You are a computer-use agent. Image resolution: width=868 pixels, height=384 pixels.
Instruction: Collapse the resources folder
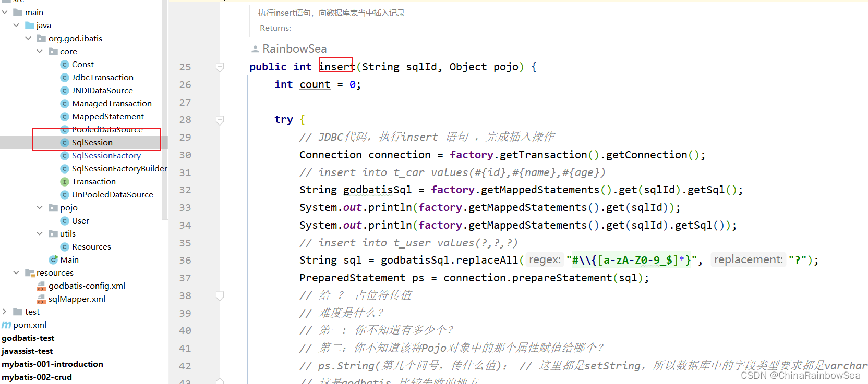pyautogui.click(x=16, y=272)
